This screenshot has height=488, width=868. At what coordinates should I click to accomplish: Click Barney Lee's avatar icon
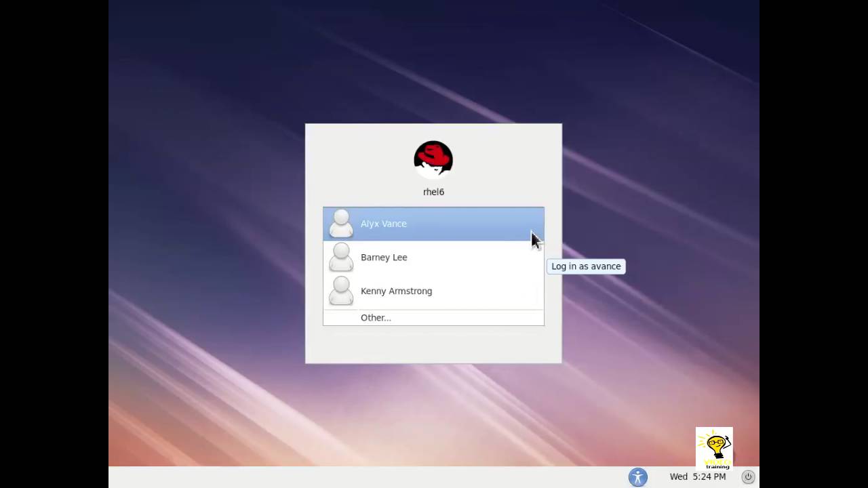341,258
